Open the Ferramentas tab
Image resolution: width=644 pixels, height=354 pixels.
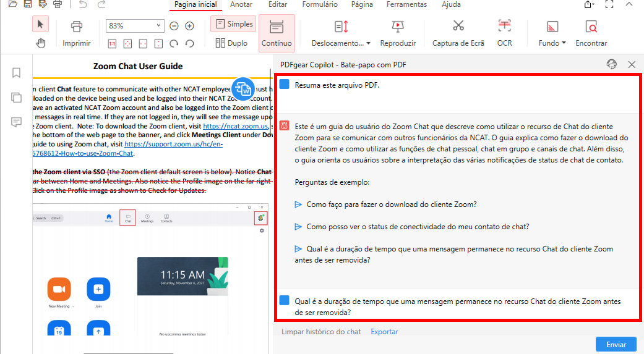click(x=406, y=4)
